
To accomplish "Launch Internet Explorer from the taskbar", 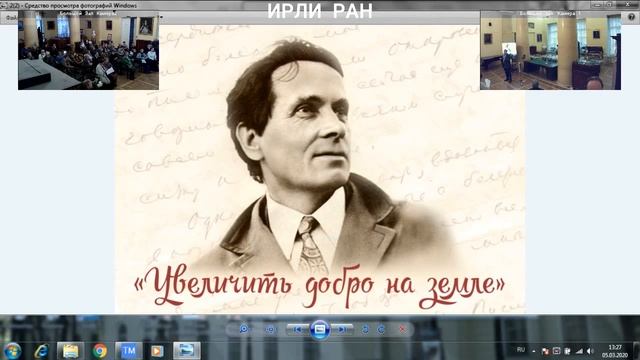I will tap(41, 351).
